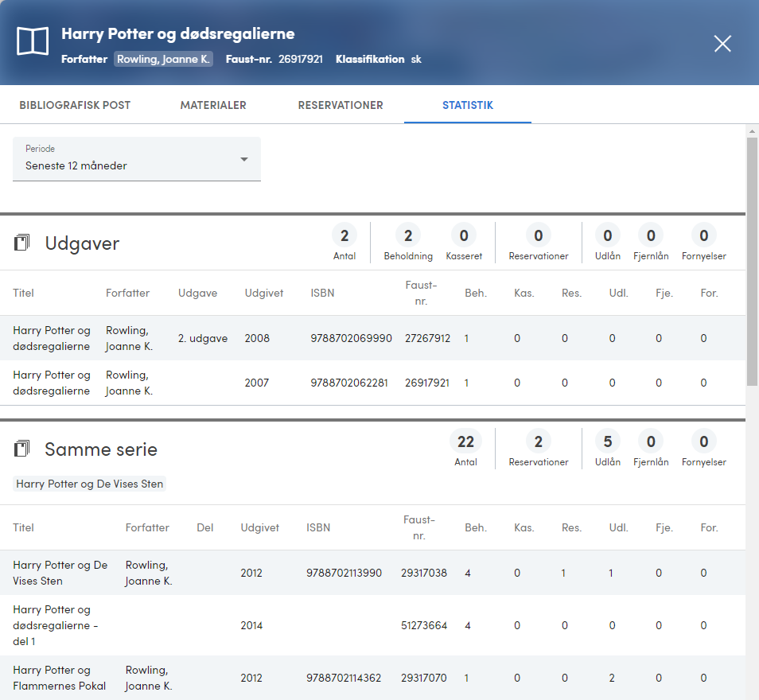Click the Udgaver section heading
Image resolution: width=759 pixels, height=700 pixels.
82,243
